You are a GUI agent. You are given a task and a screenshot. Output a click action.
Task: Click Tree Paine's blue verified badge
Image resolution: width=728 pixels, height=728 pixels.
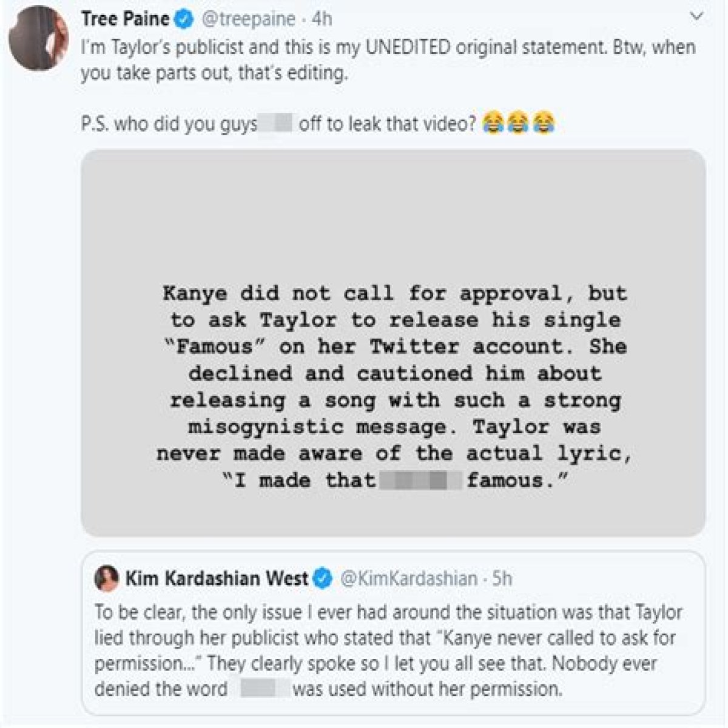[185, 19]
